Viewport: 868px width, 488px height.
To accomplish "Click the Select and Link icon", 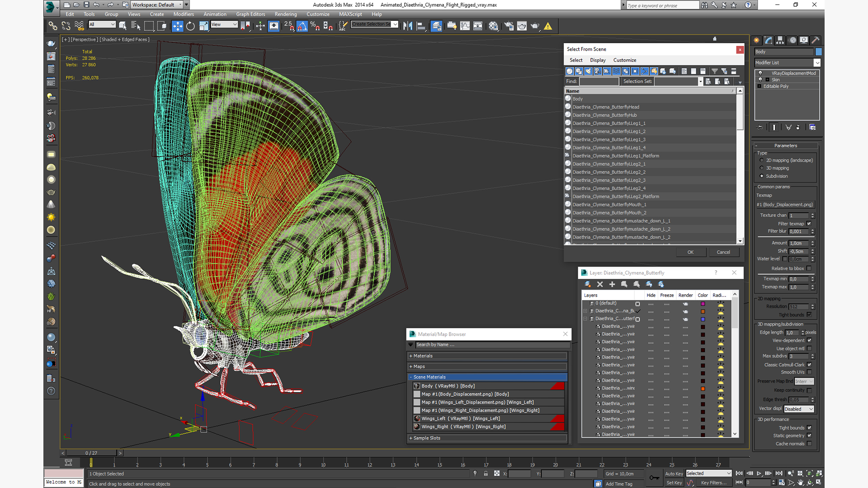I will [53, 26].
